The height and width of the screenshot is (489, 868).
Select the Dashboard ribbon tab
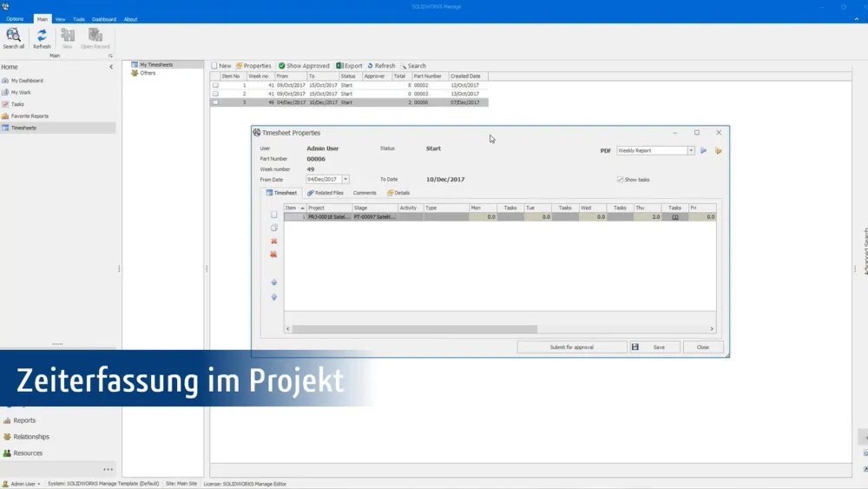(104, 19)
